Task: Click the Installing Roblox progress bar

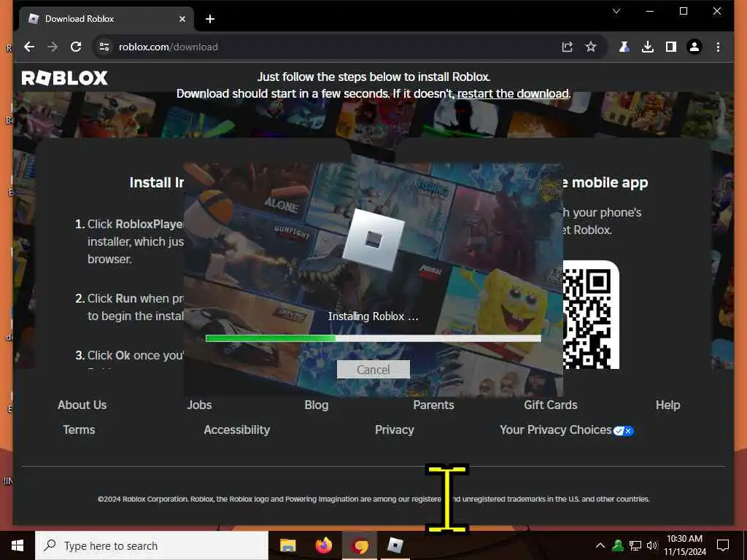Action: (x=373, y=338)
